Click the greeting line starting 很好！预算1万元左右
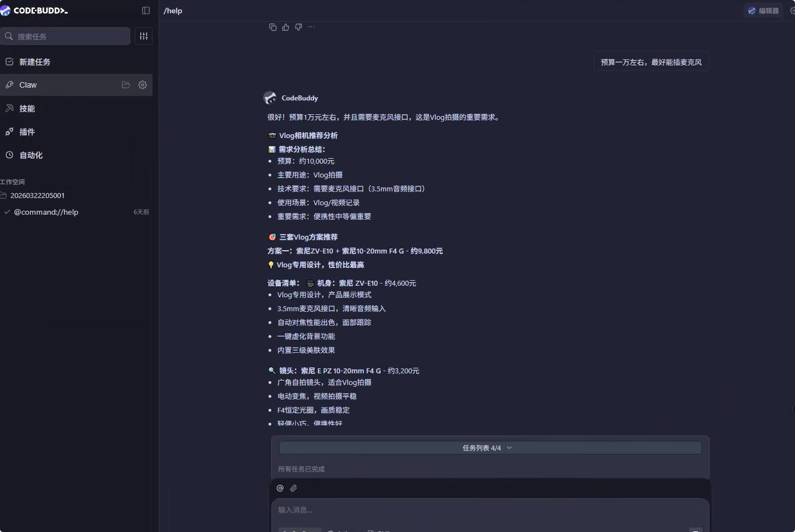 (384, 117)
